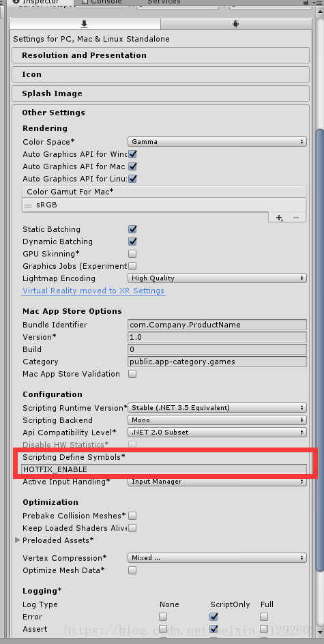This screenshot has height=644, width=324.
Task: Expand the Resolution and Presentation section
Action: point(160,55)
